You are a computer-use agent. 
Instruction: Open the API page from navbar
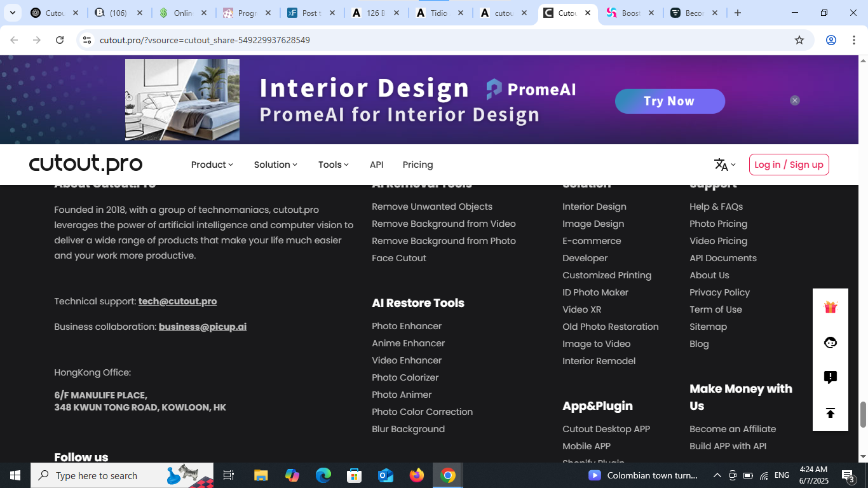click(377, 165)
